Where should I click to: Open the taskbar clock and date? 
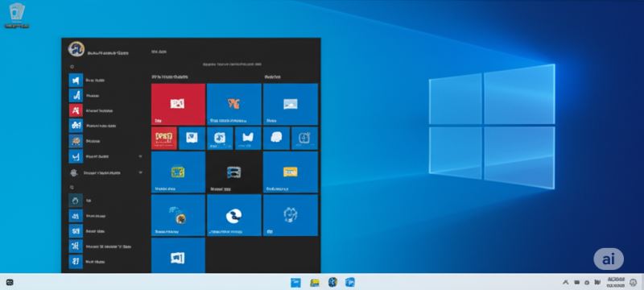pyautogui.click(x=616, y=282)
